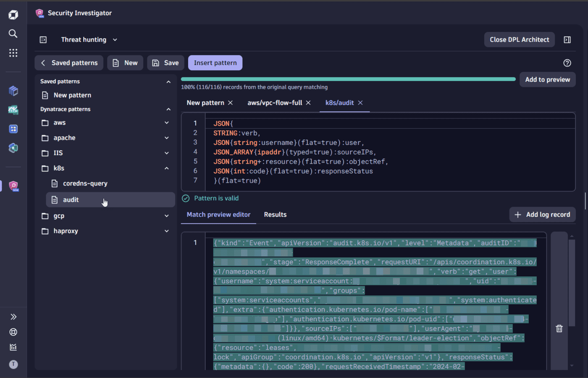Viewport: 588px width, 378px height.
Task: Collapse the k8s patterns folder
Action: point(166,168)
